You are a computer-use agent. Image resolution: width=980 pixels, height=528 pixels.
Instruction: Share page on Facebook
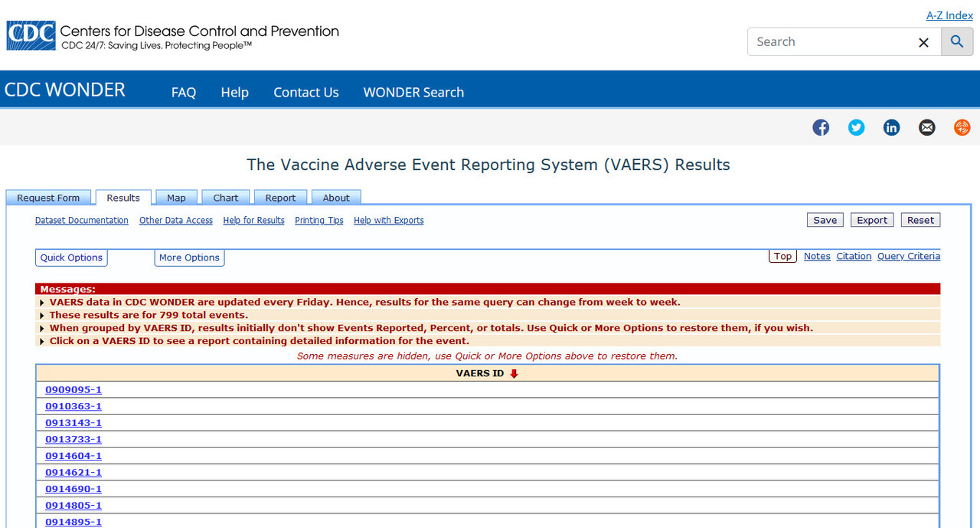[x=821, y=128]
